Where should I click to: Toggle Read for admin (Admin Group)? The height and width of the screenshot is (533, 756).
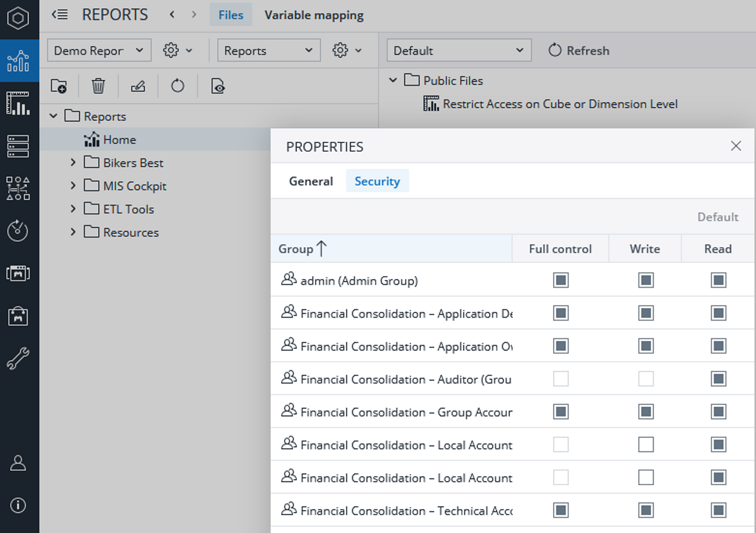[x=718, y=280]
